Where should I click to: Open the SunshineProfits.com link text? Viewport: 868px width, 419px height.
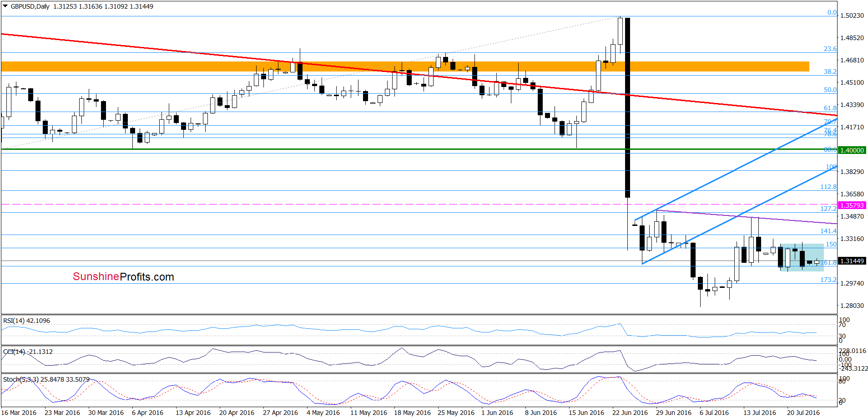click(123, 277)
